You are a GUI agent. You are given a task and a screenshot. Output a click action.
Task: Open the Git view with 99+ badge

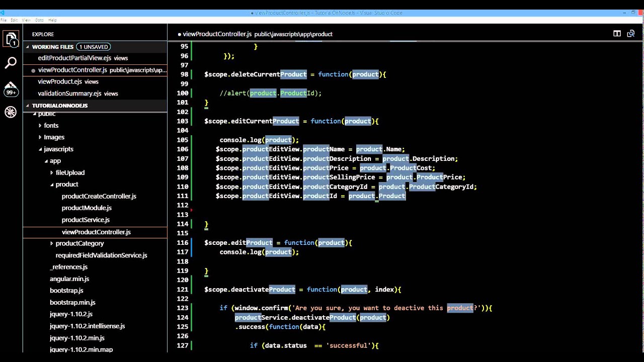click(x=11, y=88)
